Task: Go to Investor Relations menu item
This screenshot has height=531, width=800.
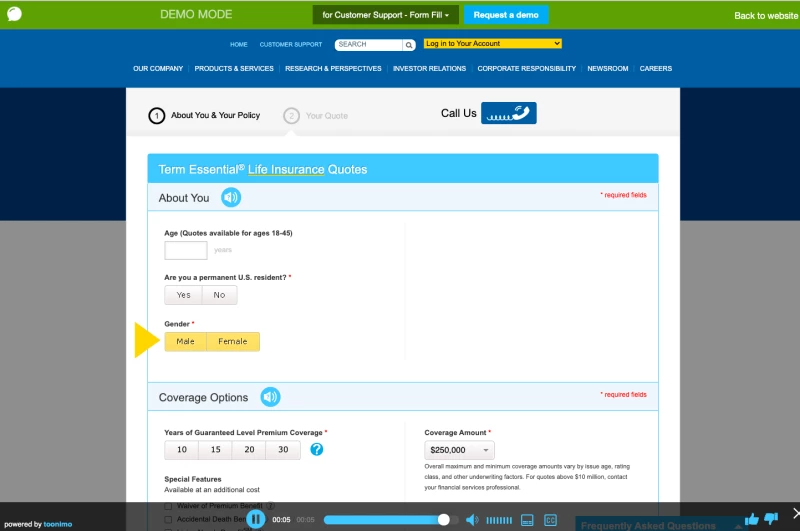Action: (x=429, y=69)
